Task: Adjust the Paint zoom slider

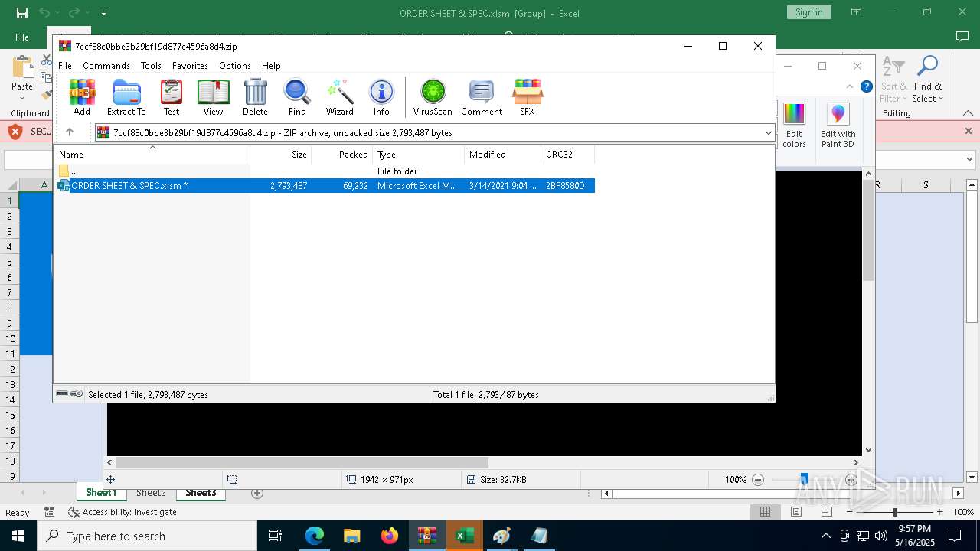Action: (x=804, y=480)
